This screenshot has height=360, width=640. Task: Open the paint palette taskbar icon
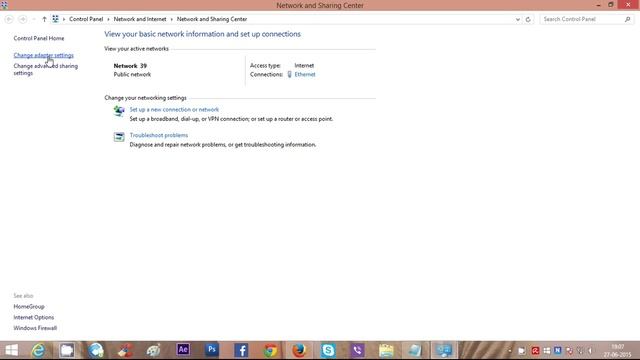click(x=153, y=350)
